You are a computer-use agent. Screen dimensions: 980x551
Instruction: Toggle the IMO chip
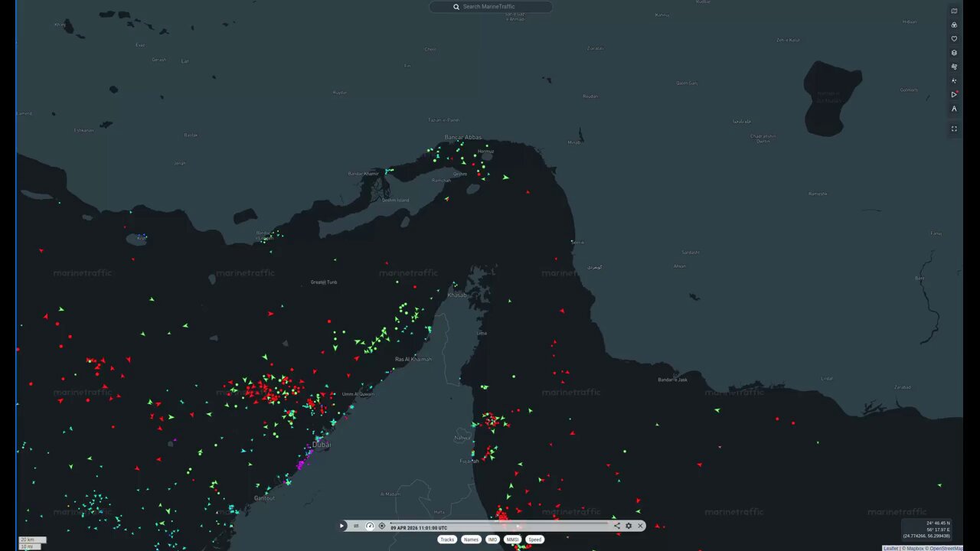(x=492, y=540)
